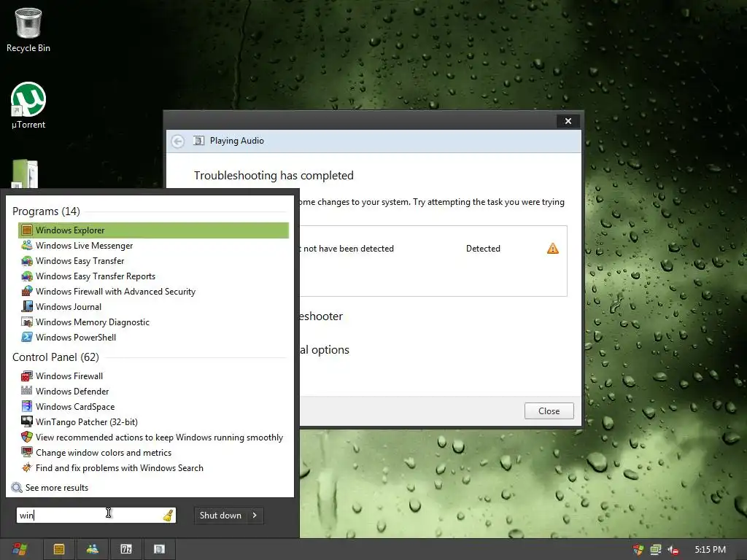Click the Change window colors icon
This screenshot has height=560, width=747.
27,452
